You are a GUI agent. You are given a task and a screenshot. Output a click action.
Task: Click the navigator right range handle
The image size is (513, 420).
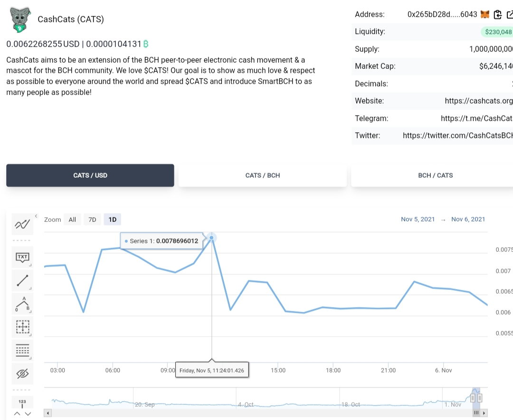[480, 398]
